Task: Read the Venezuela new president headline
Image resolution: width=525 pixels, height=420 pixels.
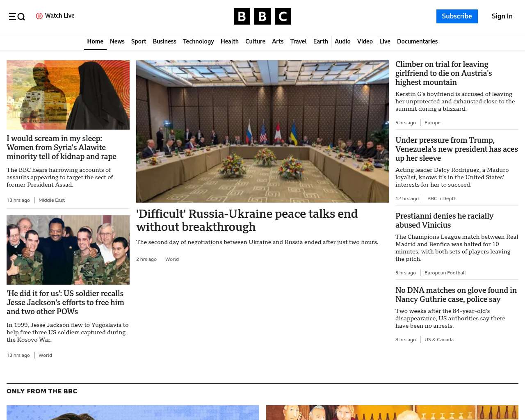Action: click(x=456, y=149)
